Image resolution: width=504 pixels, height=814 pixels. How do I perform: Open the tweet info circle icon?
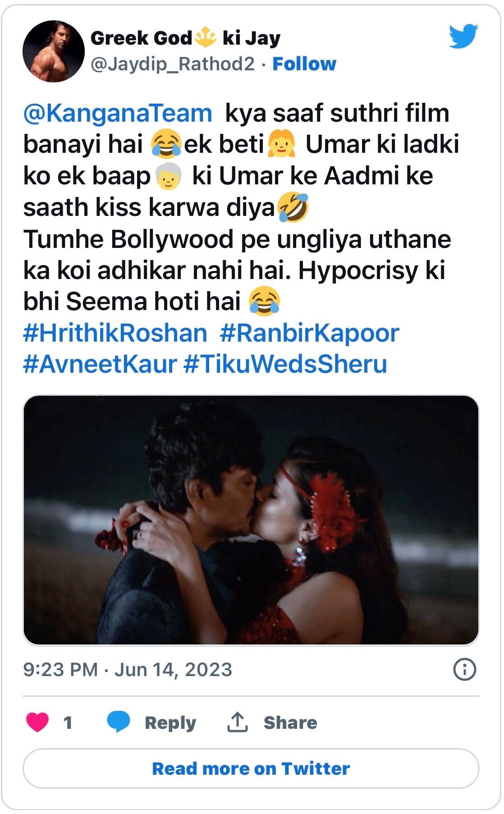(464, 669)
